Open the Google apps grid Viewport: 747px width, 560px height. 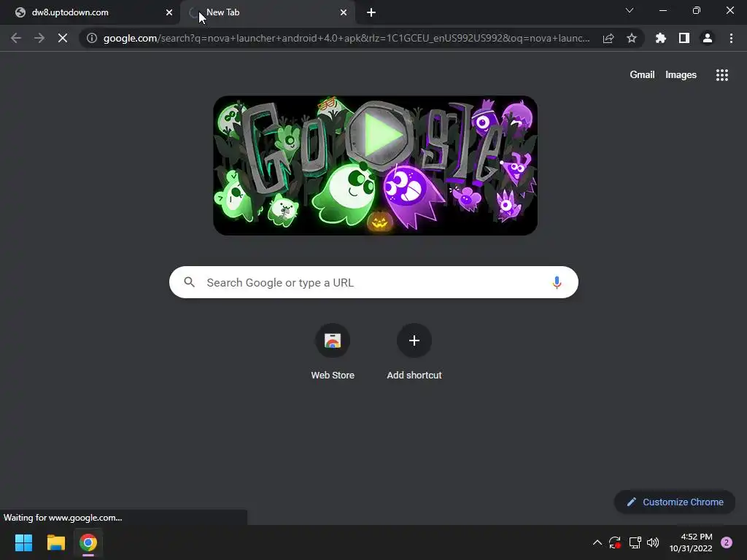tap(722, 75)
